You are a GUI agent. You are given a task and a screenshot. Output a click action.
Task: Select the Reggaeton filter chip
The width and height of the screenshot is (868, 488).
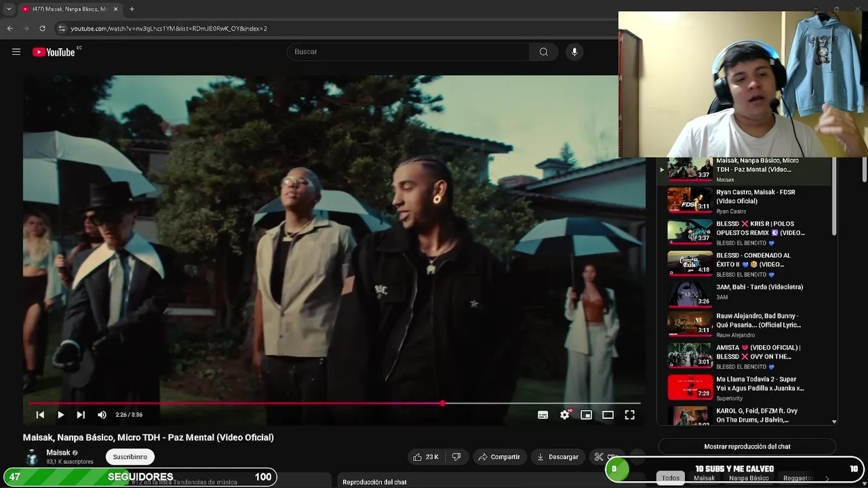[x=797, y=478]
